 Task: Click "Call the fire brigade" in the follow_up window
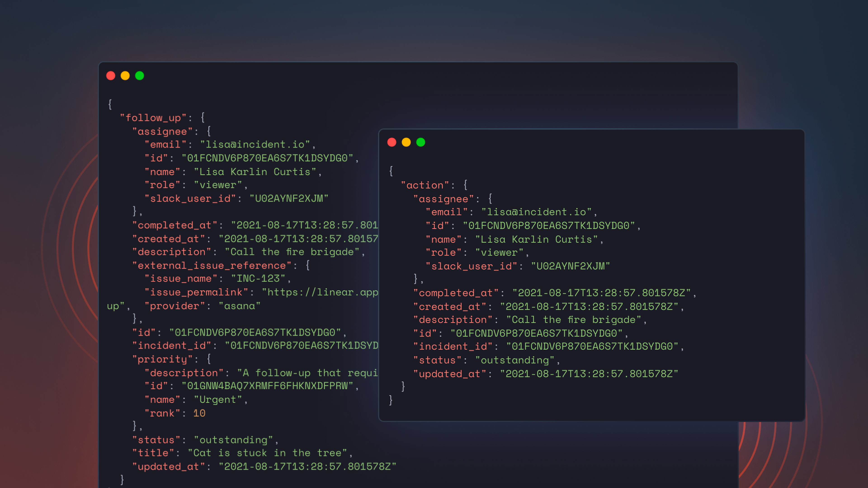(x=292, y=252)
